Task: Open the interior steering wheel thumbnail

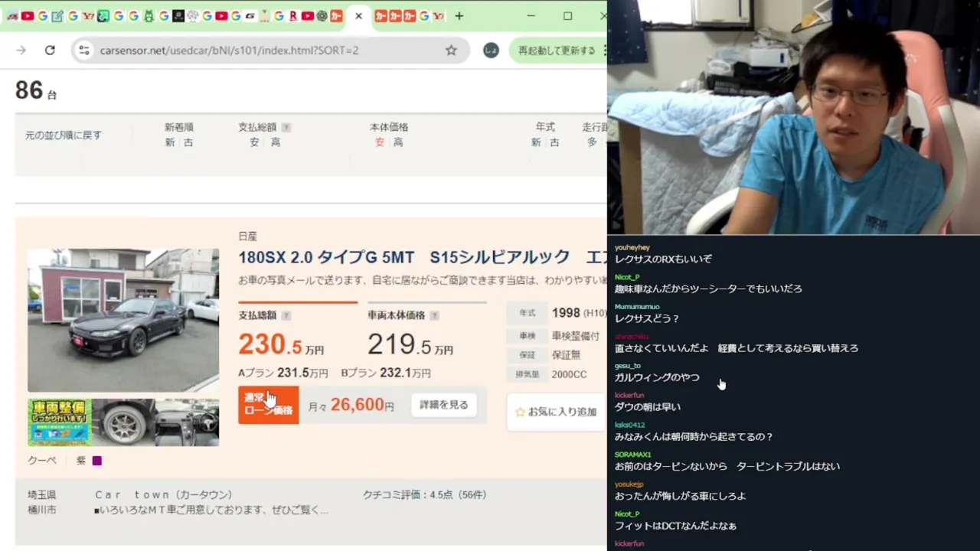Action: point(188,422)
